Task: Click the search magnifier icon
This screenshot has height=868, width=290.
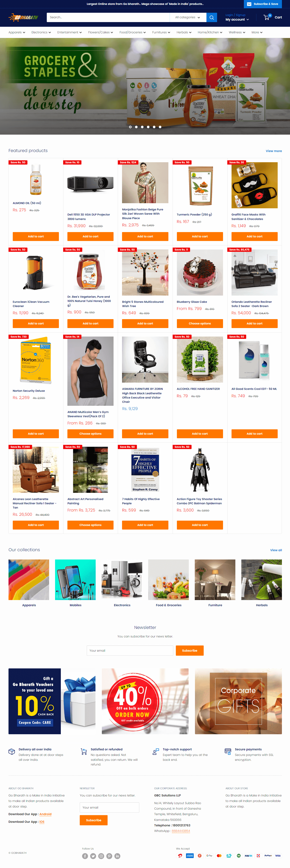Action: [211, 18]
